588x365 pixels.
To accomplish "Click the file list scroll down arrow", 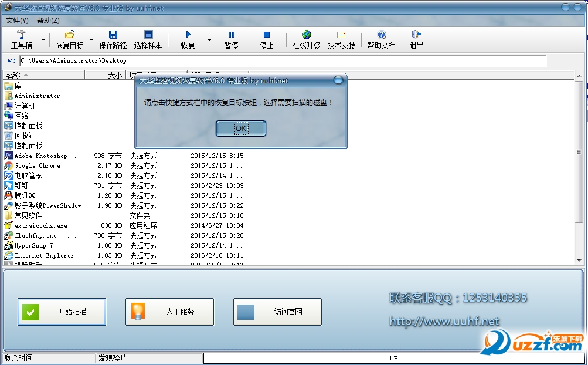I will [x=579, y=260].
